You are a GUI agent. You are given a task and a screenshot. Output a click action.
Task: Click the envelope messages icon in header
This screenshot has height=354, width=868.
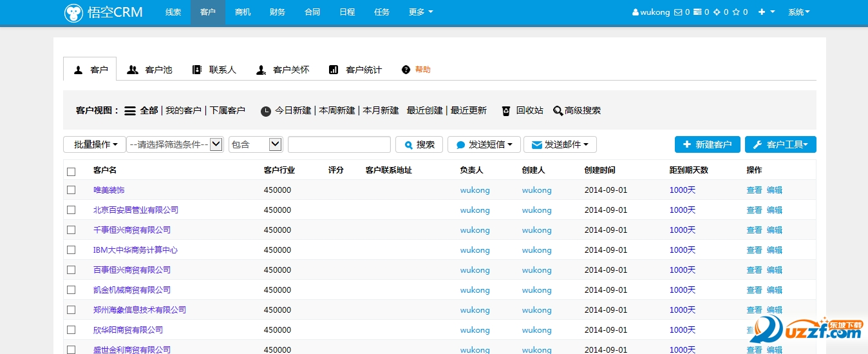[677, 12]
